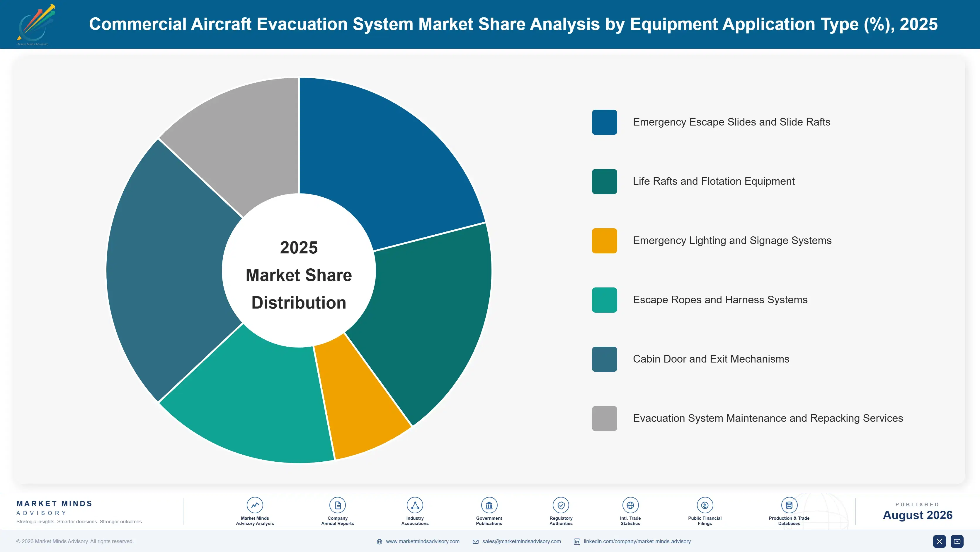Click 'Evacuation System Maintenance and Repacking Services' label
The image size is (980, 552).
point(768,418)
